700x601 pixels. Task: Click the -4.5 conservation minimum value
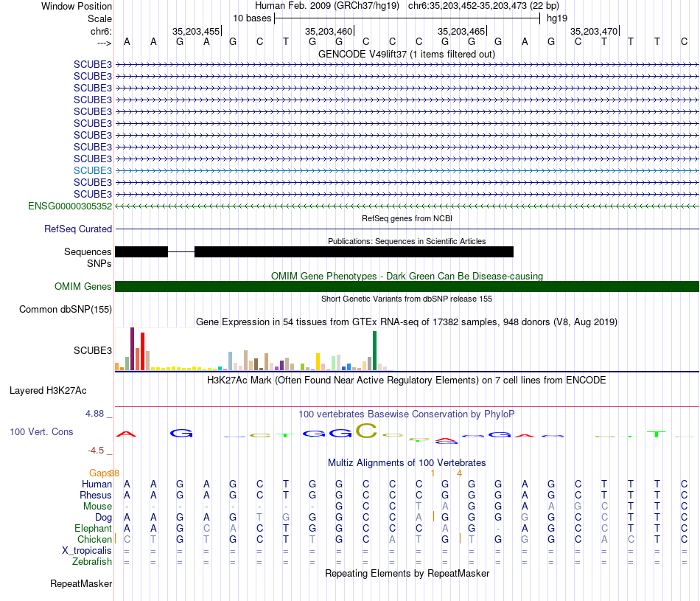click(x=96, y=451)
